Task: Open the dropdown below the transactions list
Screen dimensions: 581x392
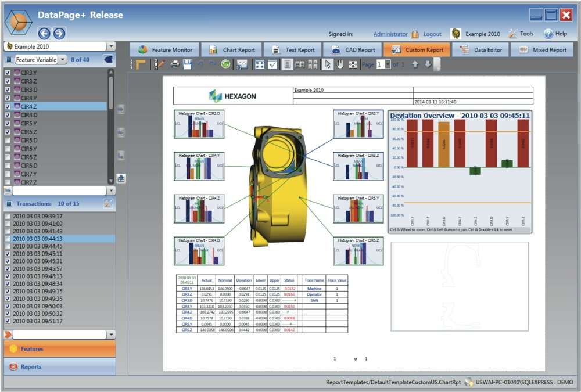Action: pyautogui.click(x=111, y=335)
